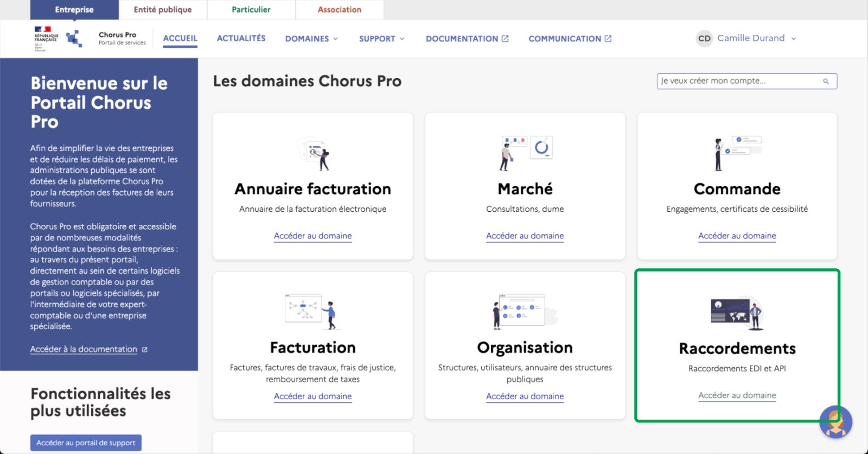Viewport: 868px width, 454px height.
Task: Accéder au domaine for Facturation
Action: [x=313, y=396]
